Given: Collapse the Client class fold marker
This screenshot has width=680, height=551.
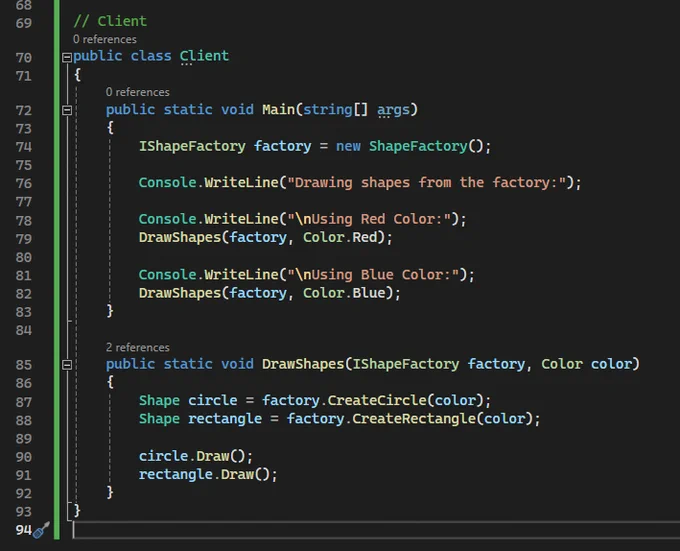Looking at the screenshot, I should pos(67,57).
